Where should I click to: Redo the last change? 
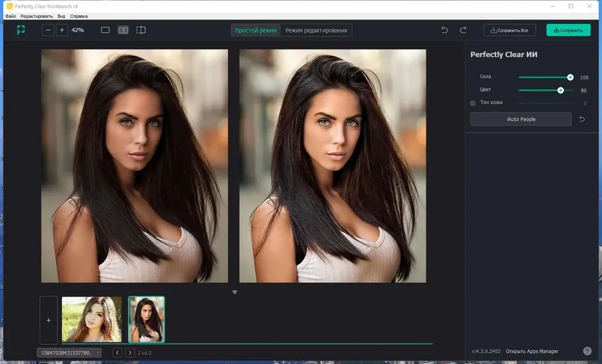click(x=463, y=30)
